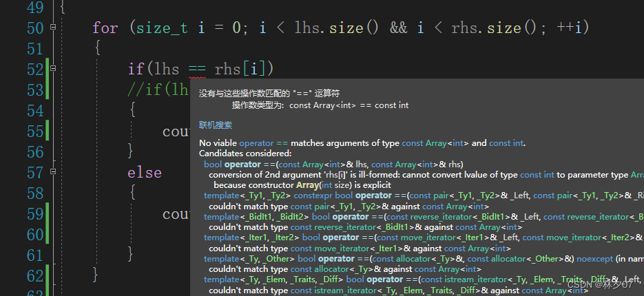Image resolution: width=644 pixels, height=296 pixels.
Task: Click 'couldn't match type const allocator' line
Action: (345, 269)
